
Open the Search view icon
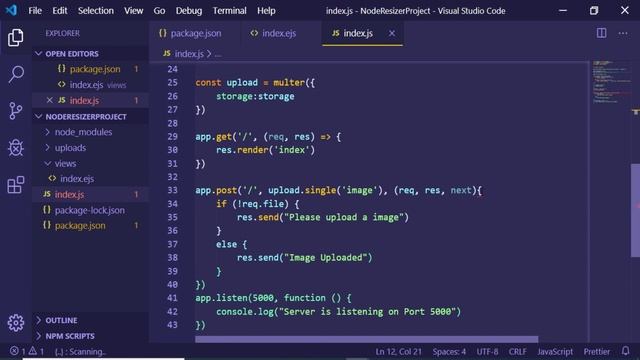[x=16, y=74]
